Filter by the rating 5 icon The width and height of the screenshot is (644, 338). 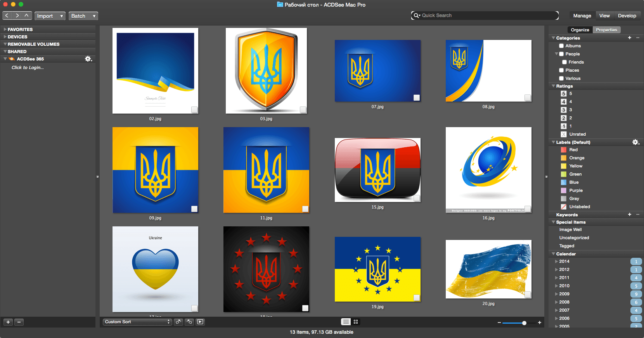pyautogui.click(x=564, y=93)
